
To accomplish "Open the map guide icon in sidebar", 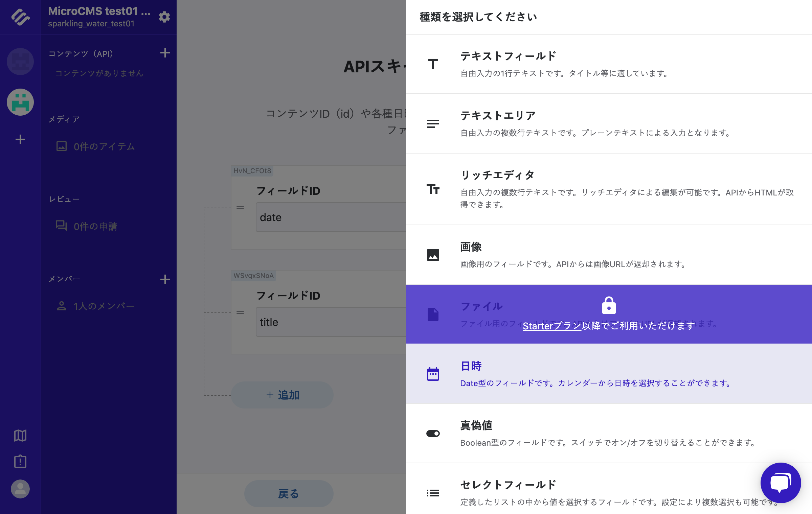I will tap(20, 436).
